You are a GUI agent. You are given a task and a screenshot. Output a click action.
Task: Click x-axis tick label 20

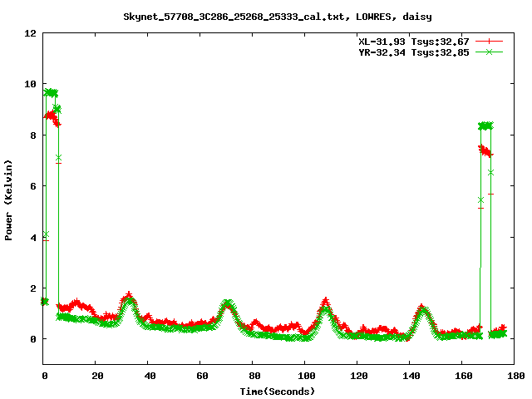[x=97, y=376]
